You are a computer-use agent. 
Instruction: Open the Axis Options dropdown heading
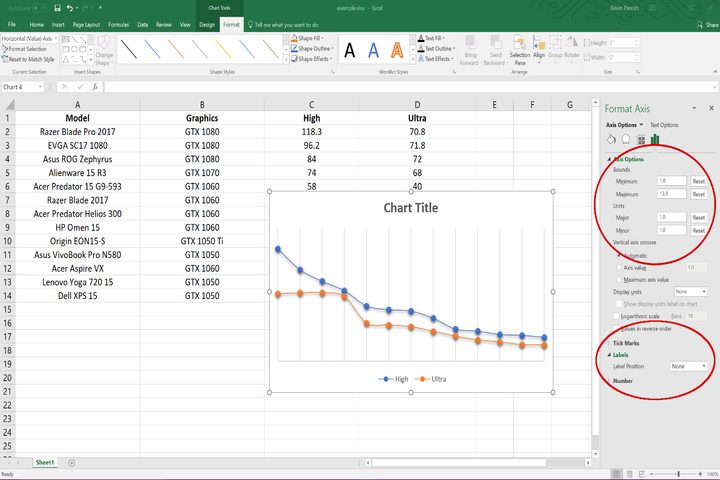624,125
